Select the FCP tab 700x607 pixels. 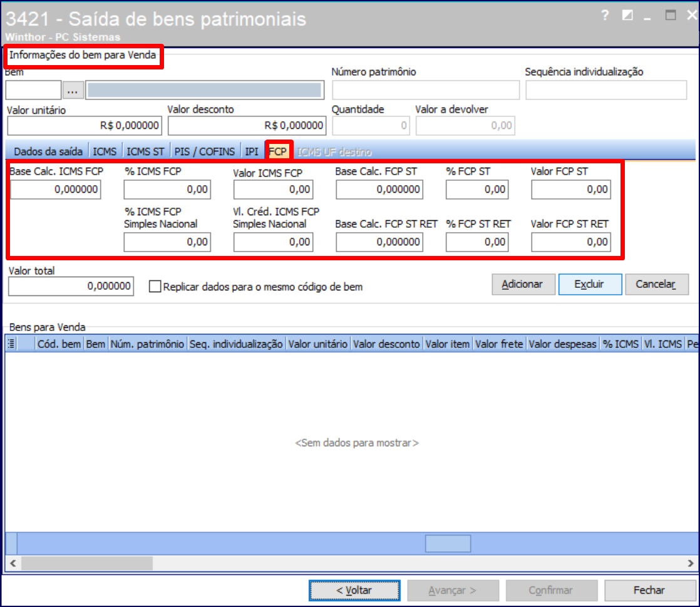(x=277, y=151)
